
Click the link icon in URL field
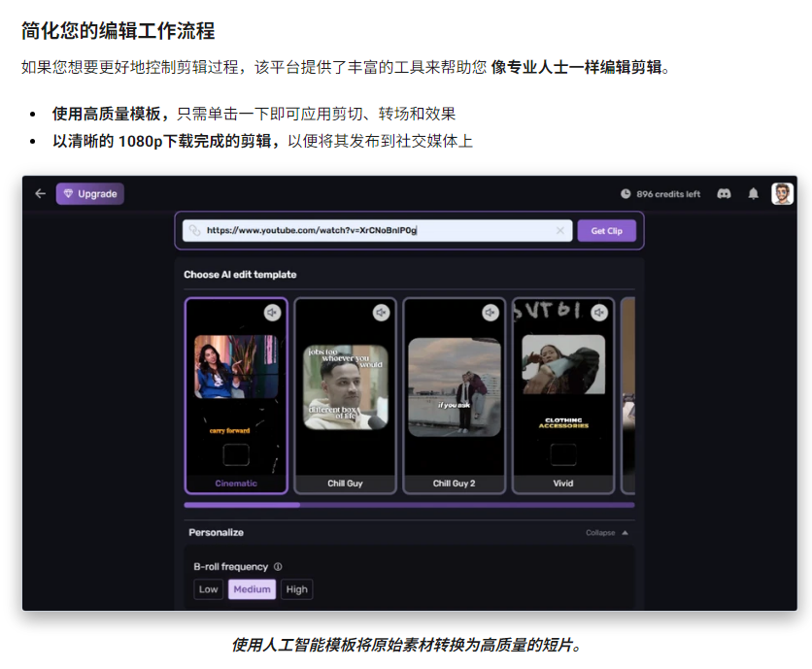[x=195, y=231]
